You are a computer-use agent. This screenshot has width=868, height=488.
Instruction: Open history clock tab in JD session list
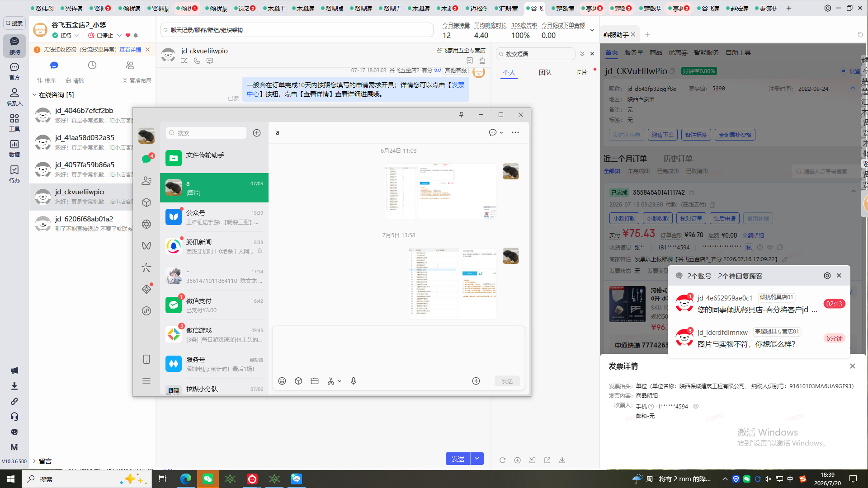[x=92, y=65]
